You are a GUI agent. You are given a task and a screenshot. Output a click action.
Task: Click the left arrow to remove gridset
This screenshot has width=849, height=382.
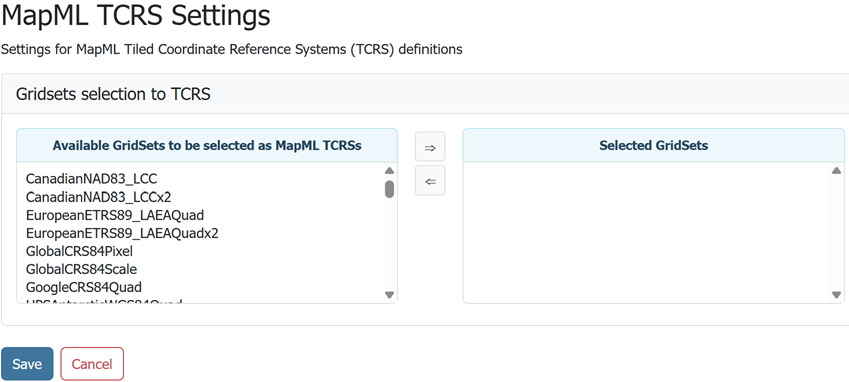[x=430, y=181]
